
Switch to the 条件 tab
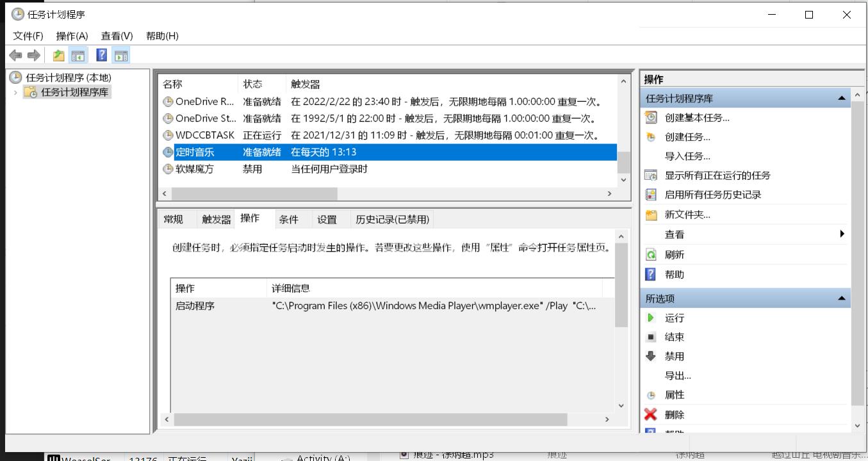pyautogui.click(x=288, y=219)
